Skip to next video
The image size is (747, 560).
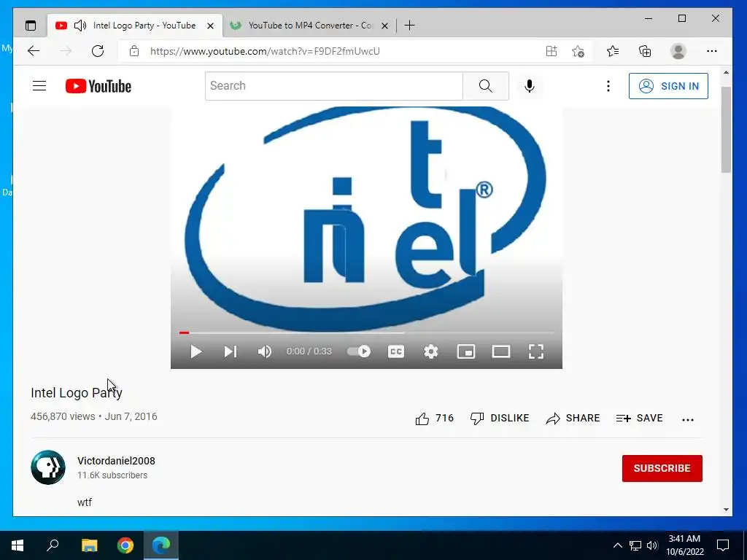tap(230, 351)
